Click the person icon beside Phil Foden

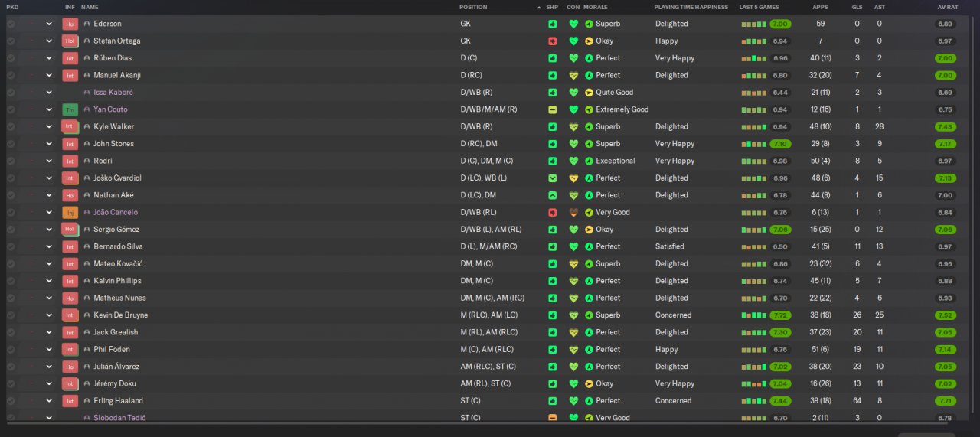(x=87, y=350)
